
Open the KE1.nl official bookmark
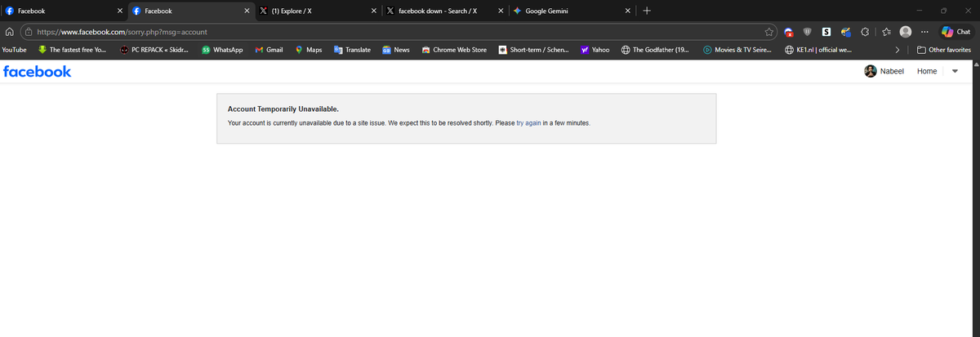point(819,50)
